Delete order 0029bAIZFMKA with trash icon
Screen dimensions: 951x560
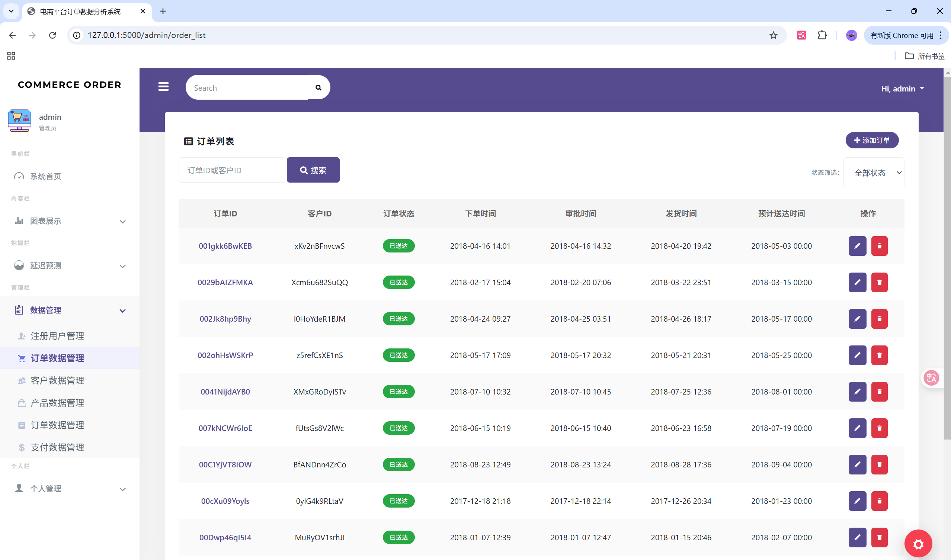tap(879, 282)
